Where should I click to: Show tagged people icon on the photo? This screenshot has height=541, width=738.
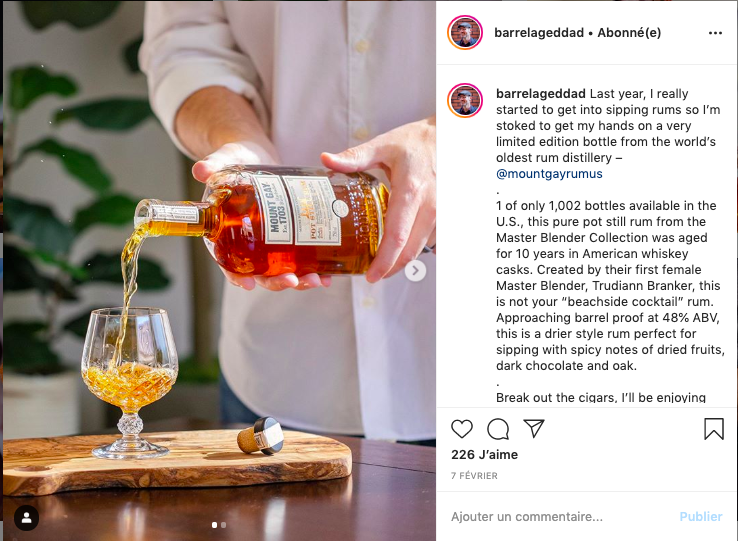(x=26, y=518)
